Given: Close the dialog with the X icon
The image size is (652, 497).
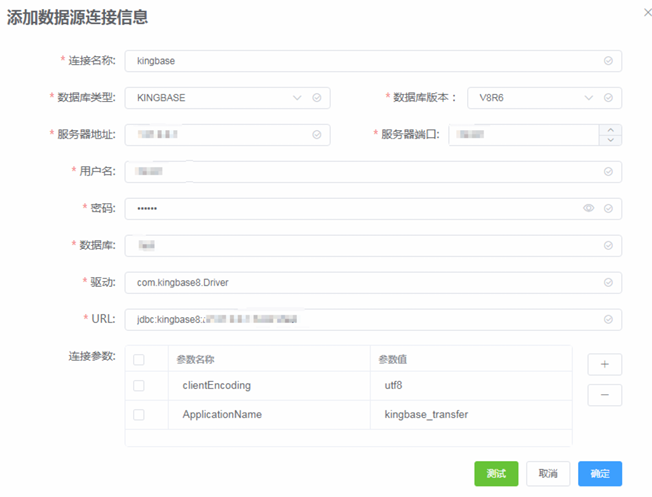Looking at the screenshot, I should [x=647, y=13].
